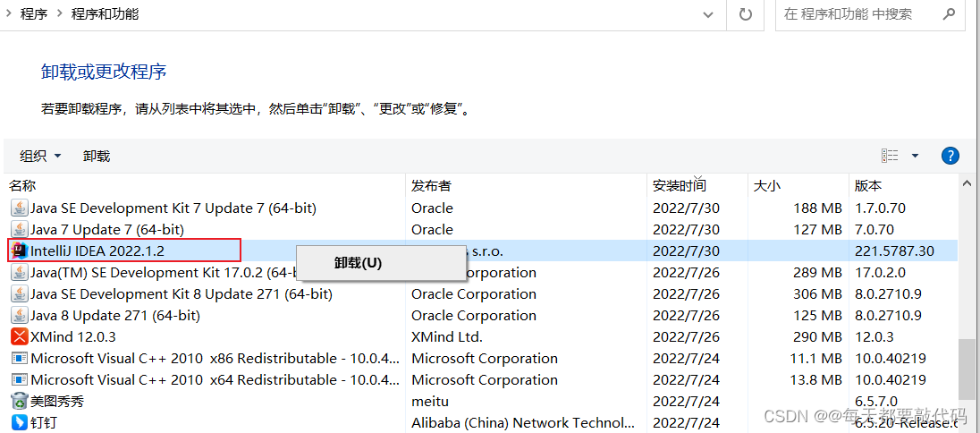Image resolution: width=980 pixels, height=433 pixels.
Task: Click the 钉钉 program icon
Action: [20, 422]
